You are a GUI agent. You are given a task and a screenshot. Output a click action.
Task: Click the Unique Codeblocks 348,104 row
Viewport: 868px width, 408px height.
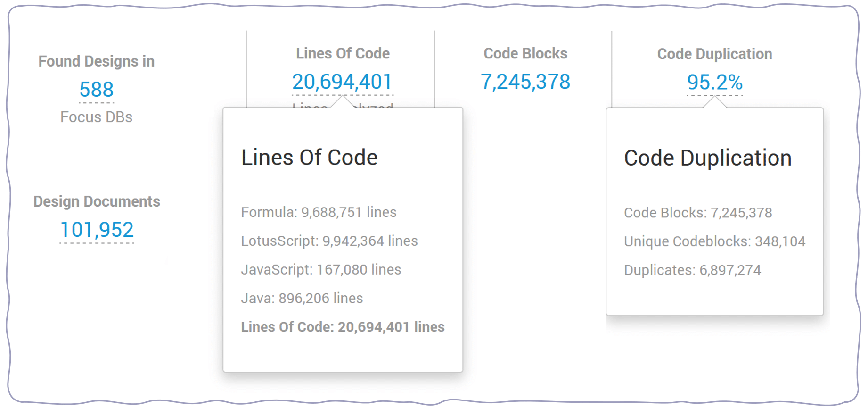[715, 241]
